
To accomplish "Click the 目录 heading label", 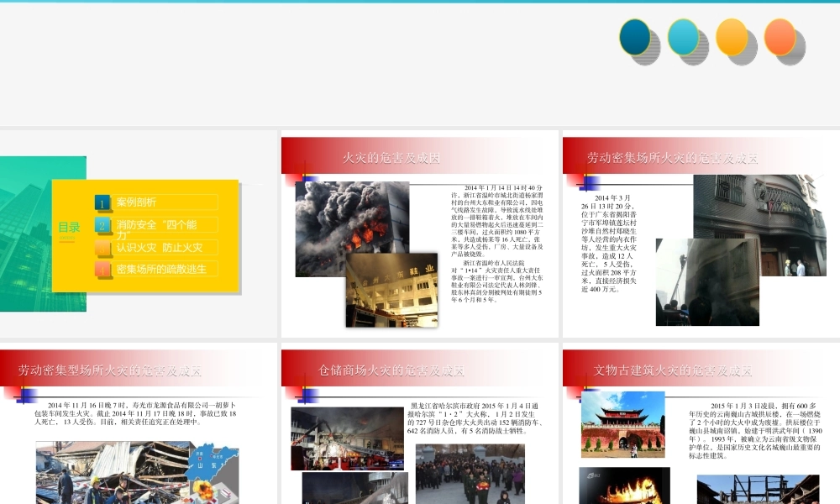I will pos(69,228).
